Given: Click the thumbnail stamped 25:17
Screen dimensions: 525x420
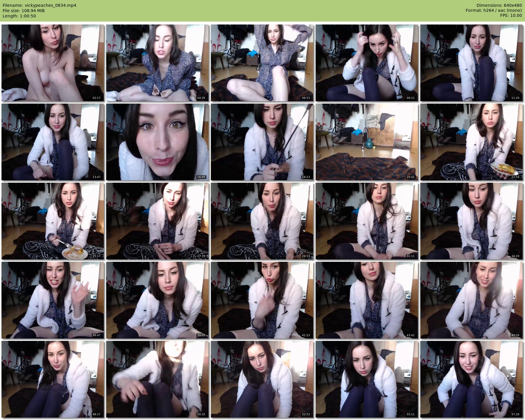Looking at the screenshot, I should (x=53, y=221).
